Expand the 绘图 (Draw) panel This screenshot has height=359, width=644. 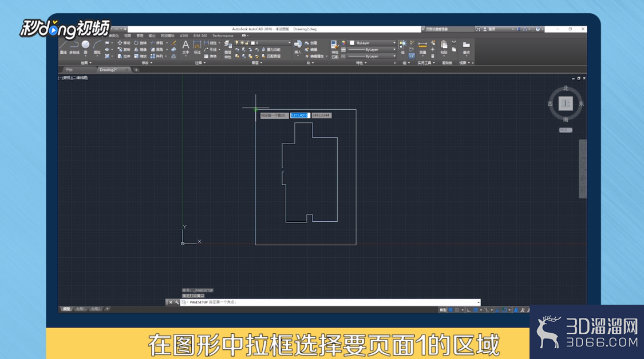pos(86,63)
